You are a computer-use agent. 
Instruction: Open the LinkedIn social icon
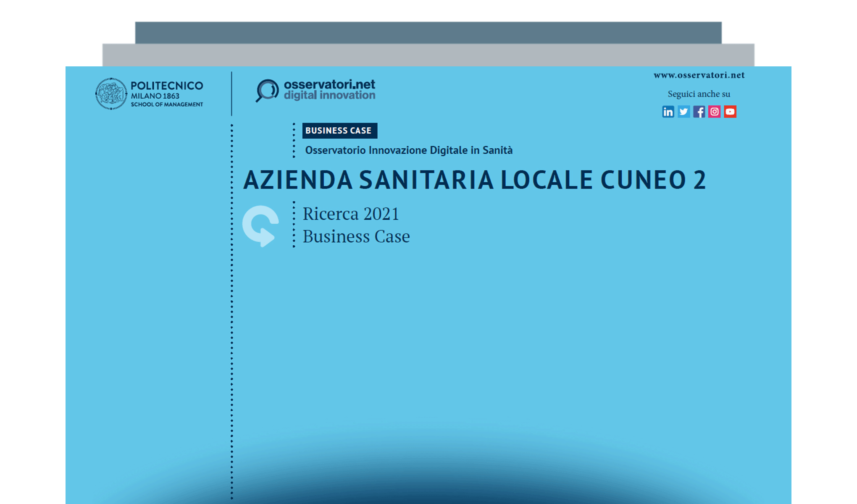click(x=668, y=111)
